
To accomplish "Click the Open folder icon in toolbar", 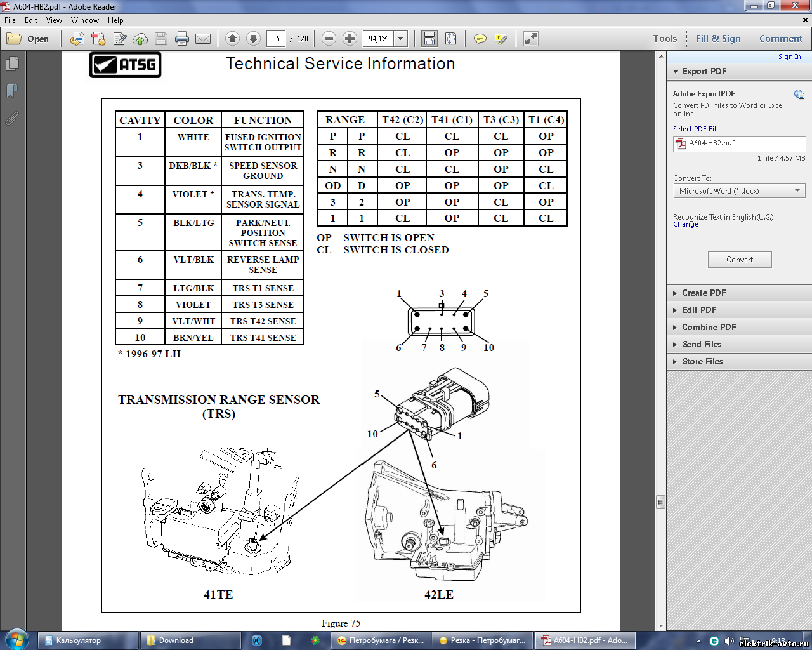I will 28,39.
